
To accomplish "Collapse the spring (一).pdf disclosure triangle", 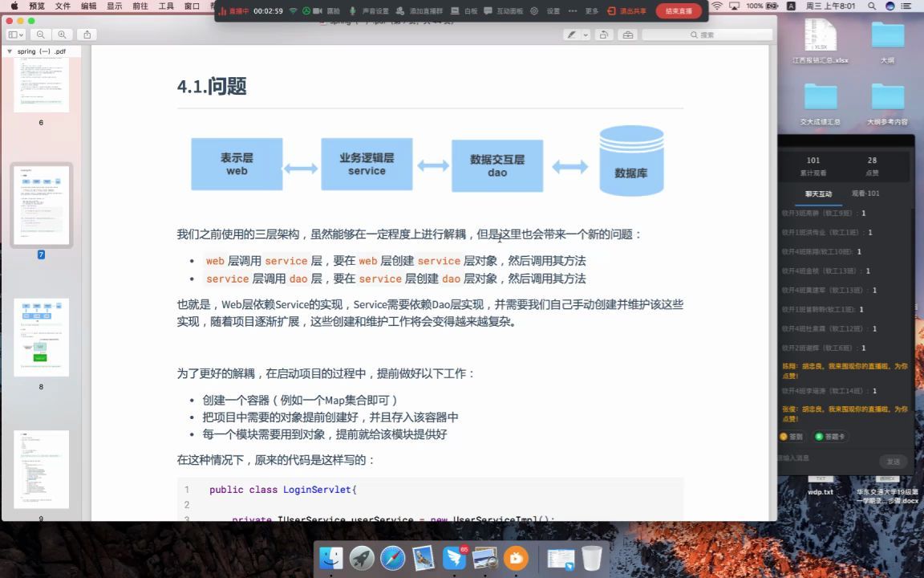I will tap(10, 51).
